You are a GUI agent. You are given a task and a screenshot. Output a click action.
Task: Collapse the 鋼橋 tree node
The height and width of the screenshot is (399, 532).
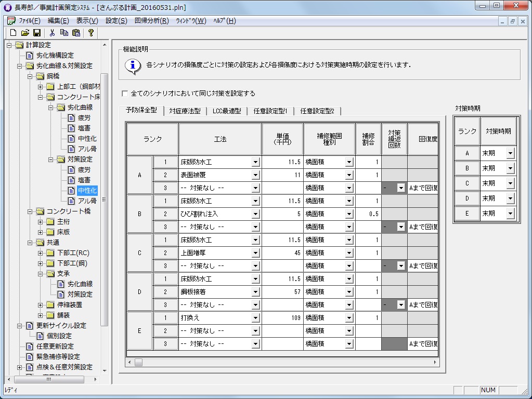click(x=30, y=76)
